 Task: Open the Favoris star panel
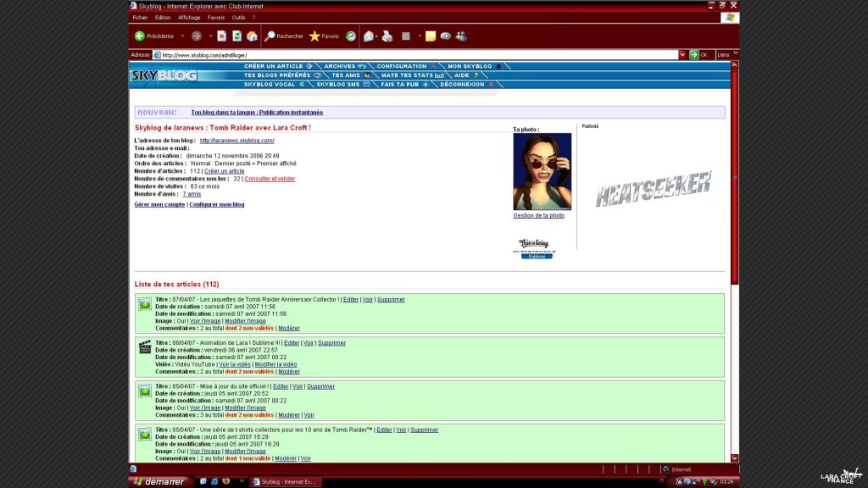(323, 36)
